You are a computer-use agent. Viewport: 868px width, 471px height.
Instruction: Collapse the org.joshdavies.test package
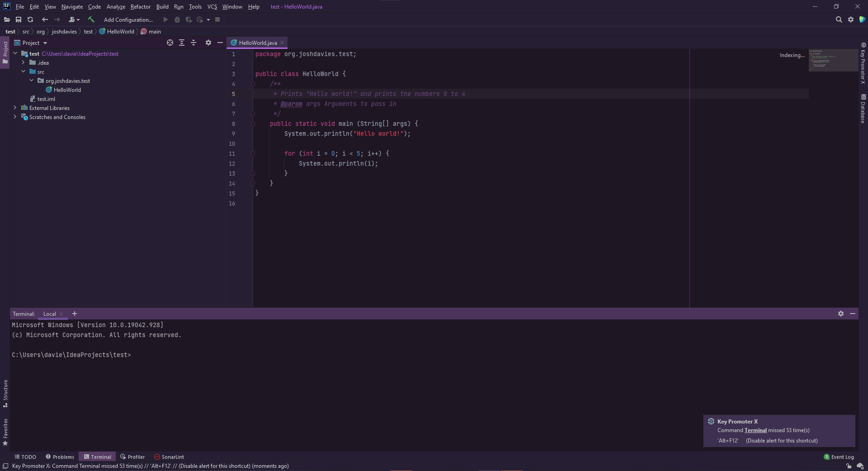[x=31, y=81]
